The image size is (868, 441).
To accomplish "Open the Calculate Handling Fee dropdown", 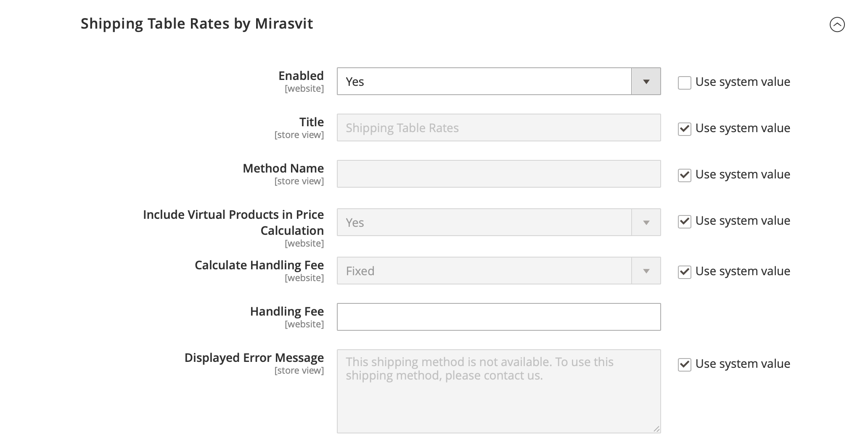I will click(x=498, y=271).
